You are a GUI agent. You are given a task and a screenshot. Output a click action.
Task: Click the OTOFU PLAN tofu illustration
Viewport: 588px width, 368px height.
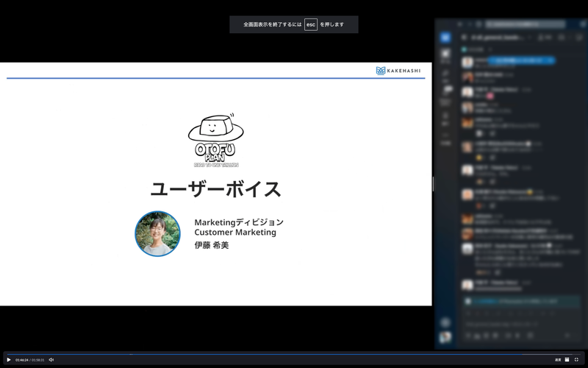(216, 140)
